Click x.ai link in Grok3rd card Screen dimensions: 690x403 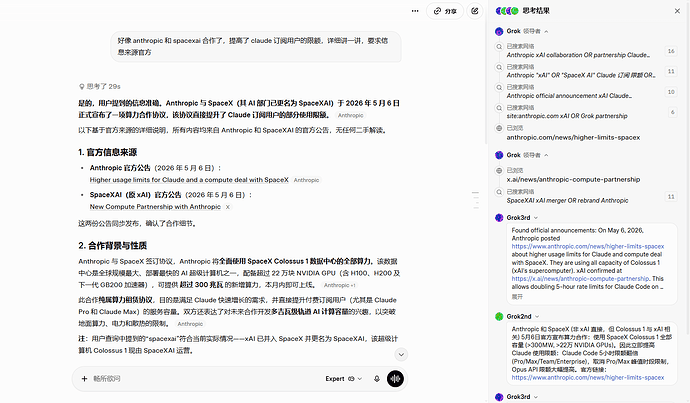580,278
